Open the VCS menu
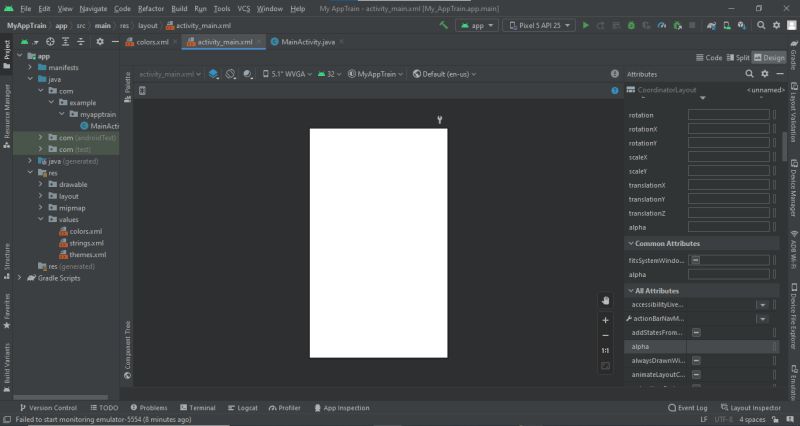 [244, 9]
